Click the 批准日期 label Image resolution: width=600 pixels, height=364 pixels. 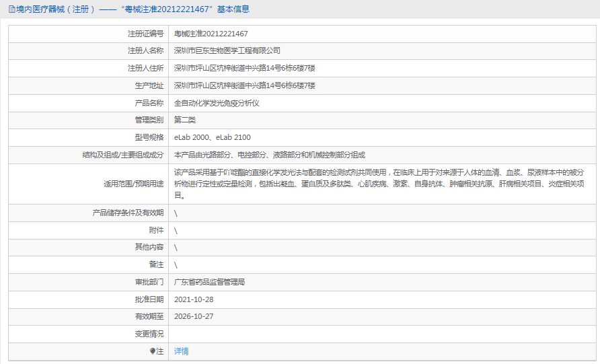(x=149, y=299)
